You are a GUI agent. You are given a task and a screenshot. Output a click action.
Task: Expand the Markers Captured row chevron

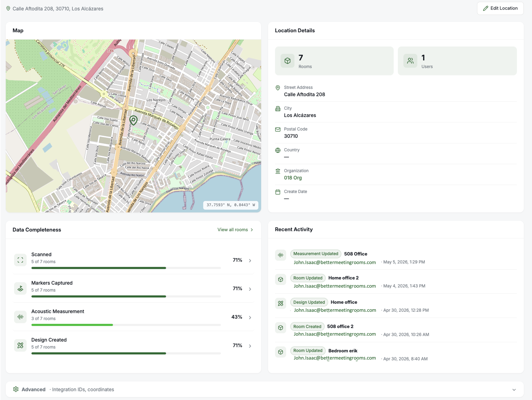click(250, 289)
